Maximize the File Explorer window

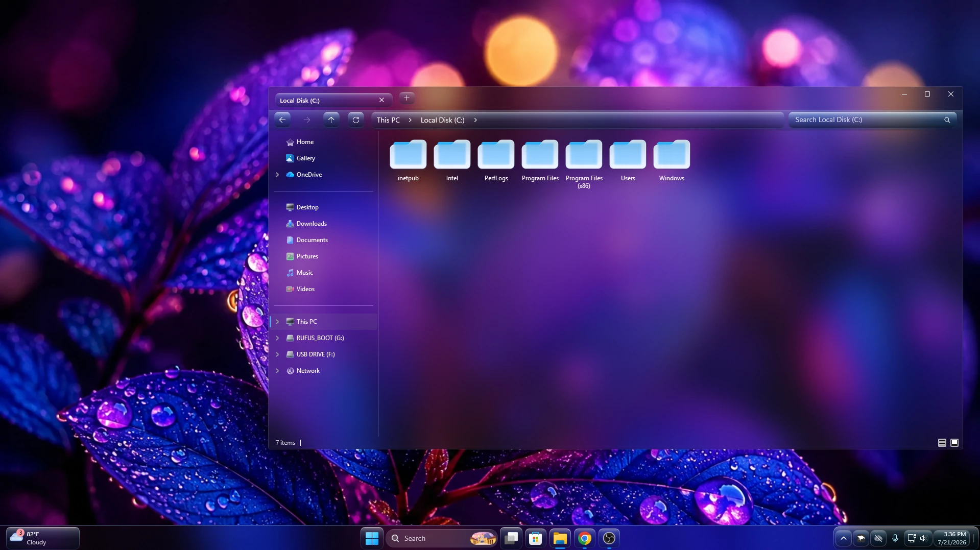[927, 94]
